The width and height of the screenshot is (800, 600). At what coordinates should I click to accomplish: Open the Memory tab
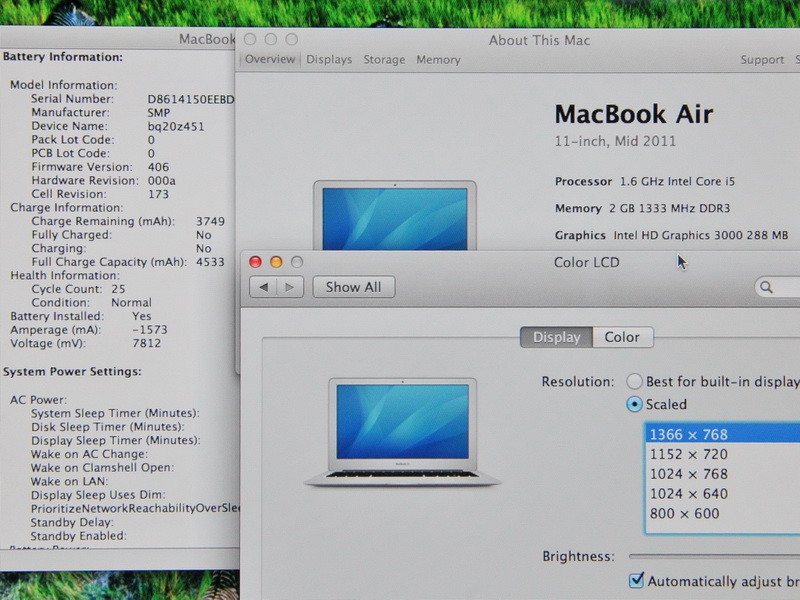click(438, 60)
